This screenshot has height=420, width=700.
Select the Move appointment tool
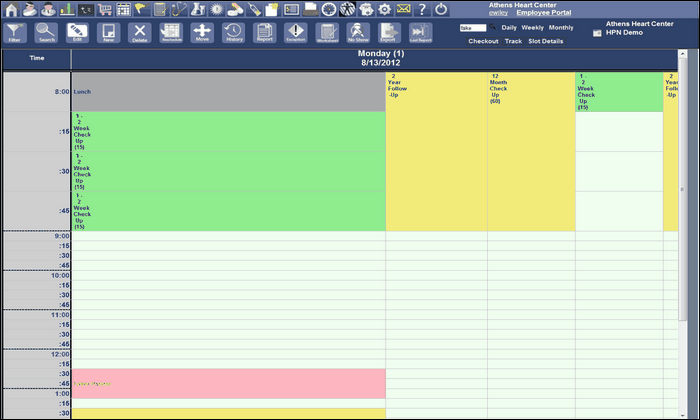(201, 33)
